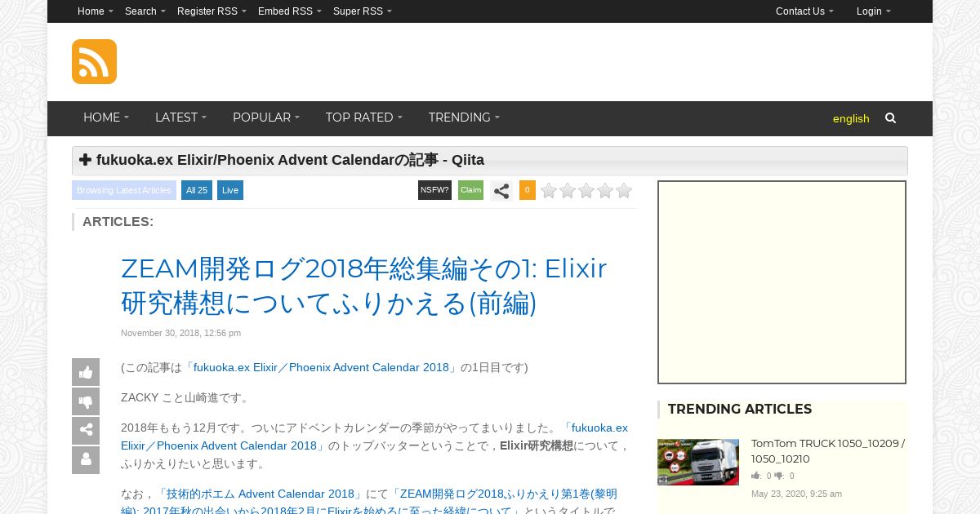Open TomTom TRUCK 1050_10209 trending article link
The image size is (980, 514).
(828, 450)
